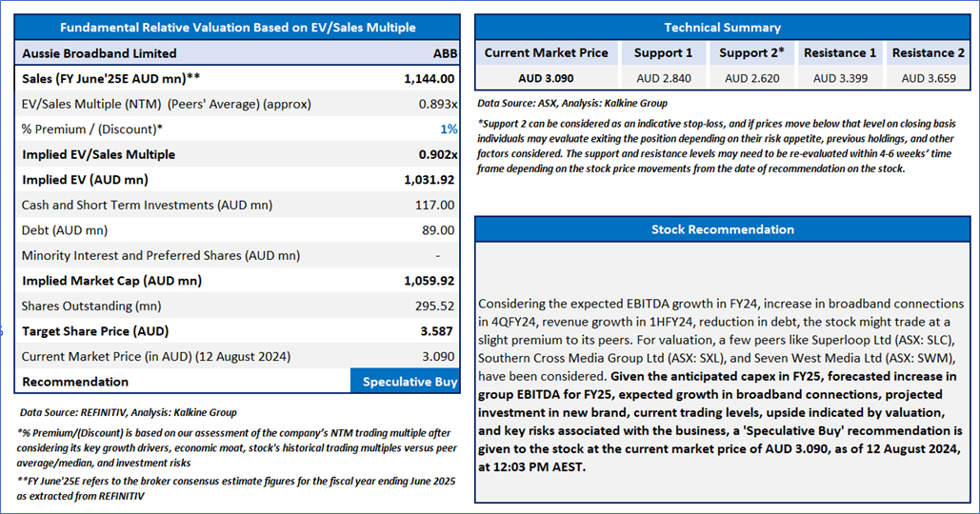Select the Aussie Broadband Limited cell
980x514 pixels.
[x=99, y=53]
